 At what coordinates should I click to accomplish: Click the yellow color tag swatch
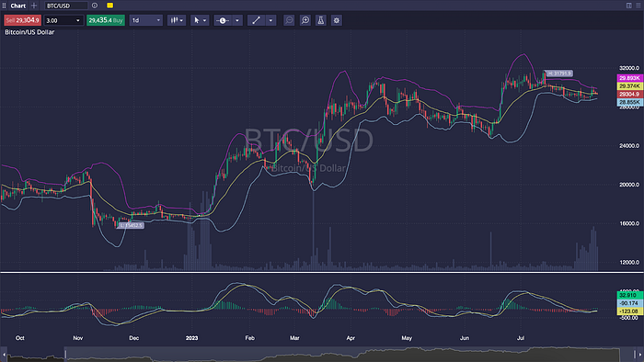[x=110, y=6]
